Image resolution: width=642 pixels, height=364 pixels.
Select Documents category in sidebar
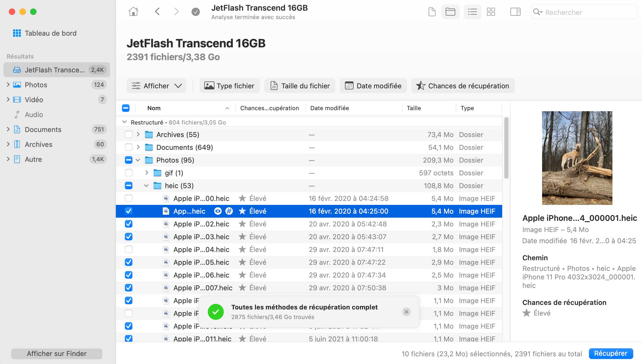click(x=43, y=130)
